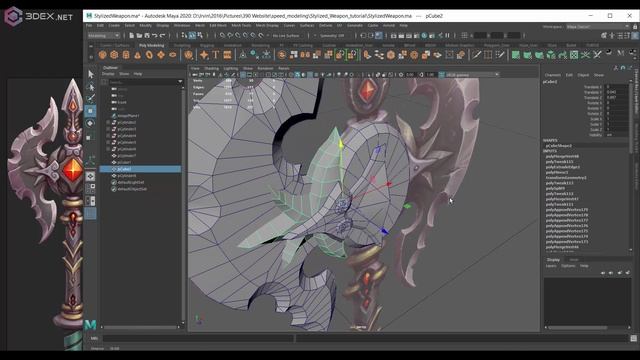Screen dimensions: 640x360
Task: Toggle the view transform icon beside sRGB gamma
Action: coord(442,75)
